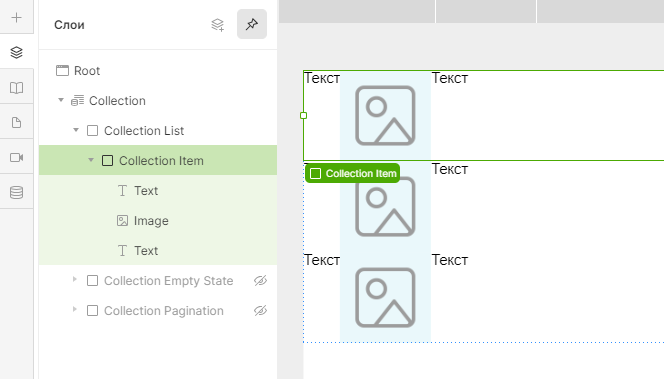Show the hidden Collection Empty State layer
The width and height of the screenshot is (664, 379).
260,280
